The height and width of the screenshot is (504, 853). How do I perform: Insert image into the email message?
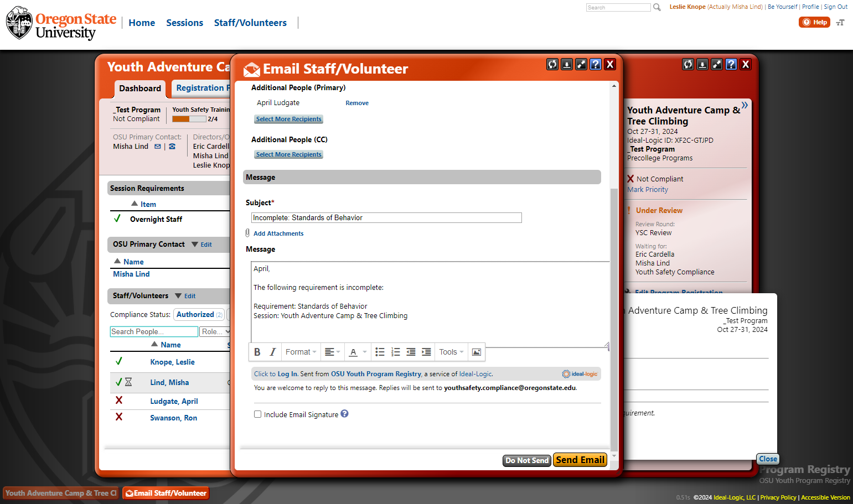coord(477,352)
